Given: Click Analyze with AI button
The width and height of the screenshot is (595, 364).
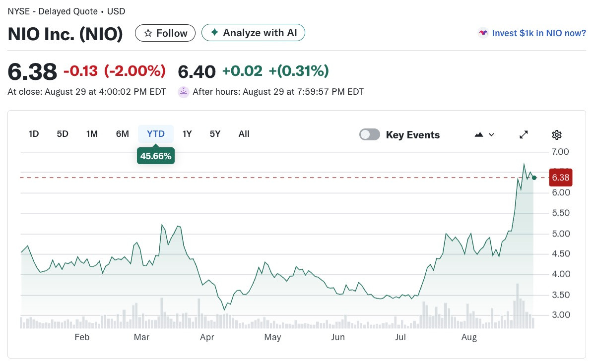Looking at the screenshot, I should click(253, 33).
